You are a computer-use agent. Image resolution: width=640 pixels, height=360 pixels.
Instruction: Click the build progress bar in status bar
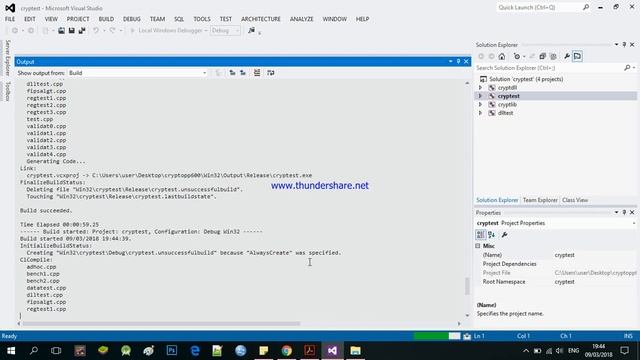coord(437,336)
